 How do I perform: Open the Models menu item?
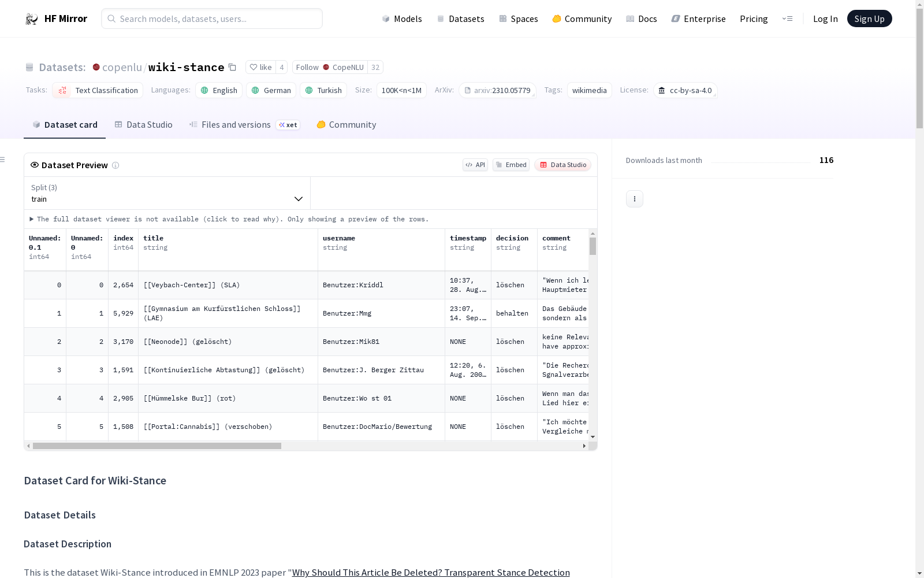[402, 19]
